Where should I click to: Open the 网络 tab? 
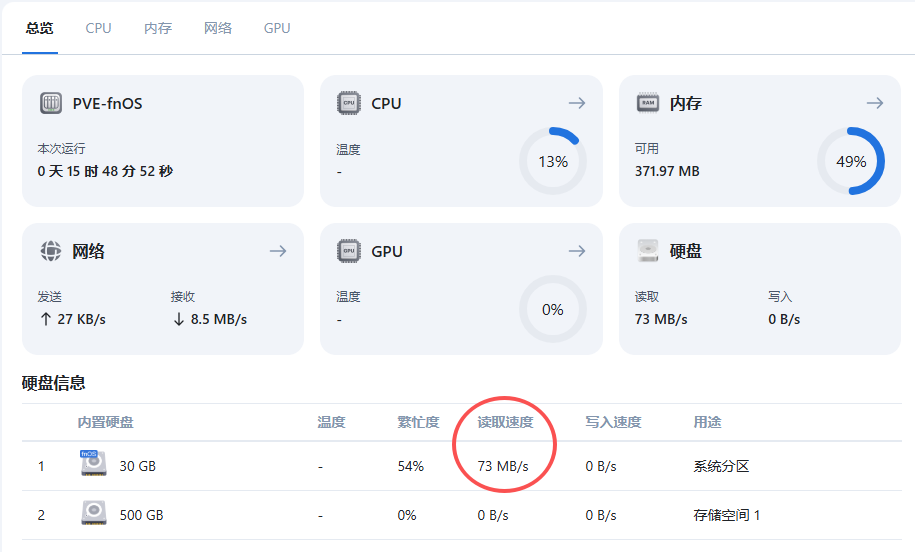pos(218,28)
